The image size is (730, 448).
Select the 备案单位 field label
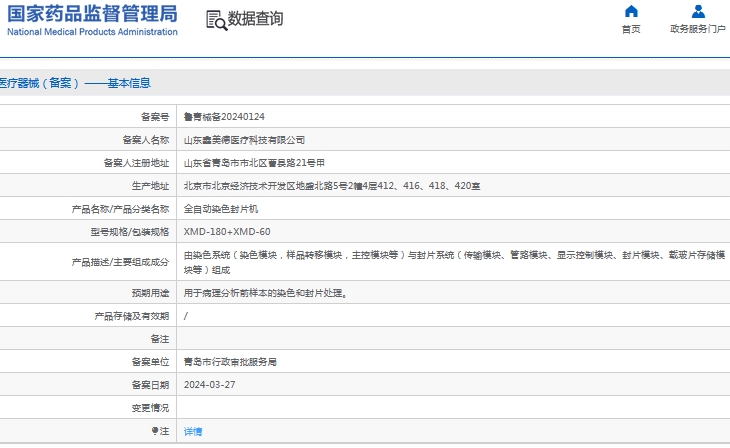[x=150, y=362]
